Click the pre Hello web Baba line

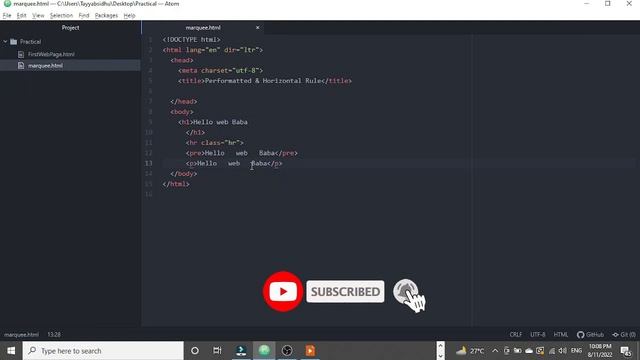(242, 153)
